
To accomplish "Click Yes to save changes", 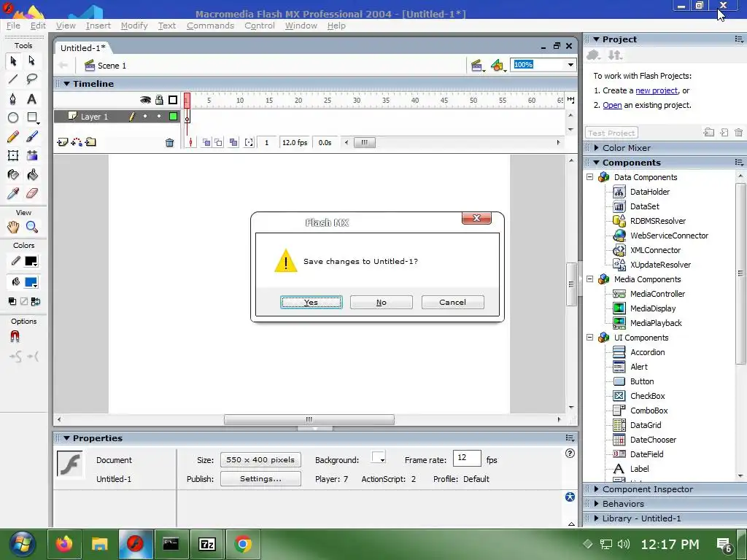I will 311,303.
